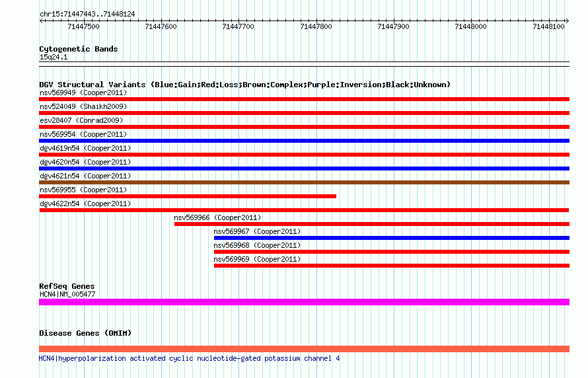The width and height of the screenshot is (588, 378).
Task: Click the nsv569966 (Cooper2011) label
Action: point(217,217)
